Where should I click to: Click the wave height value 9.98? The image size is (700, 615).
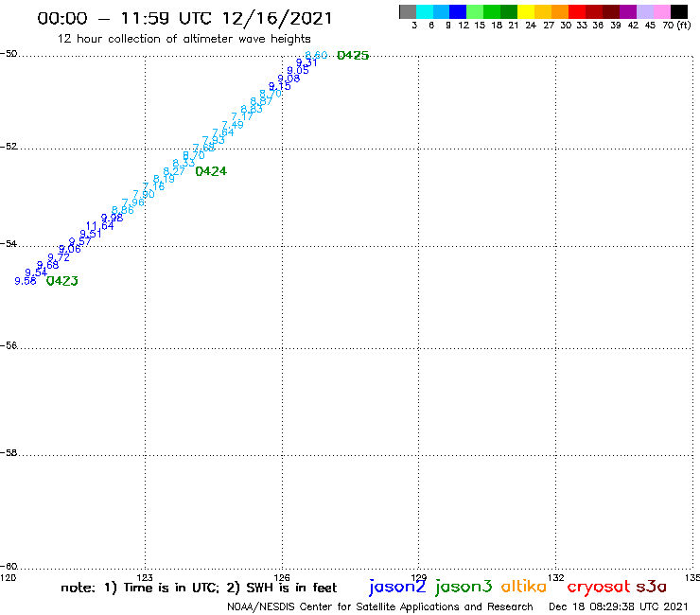click(x=112, y=218)
